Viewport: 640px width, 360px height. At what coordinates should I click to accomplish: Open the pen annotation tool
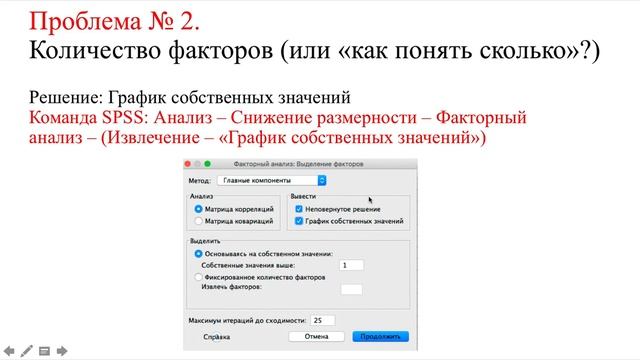[x=27, y=351]
